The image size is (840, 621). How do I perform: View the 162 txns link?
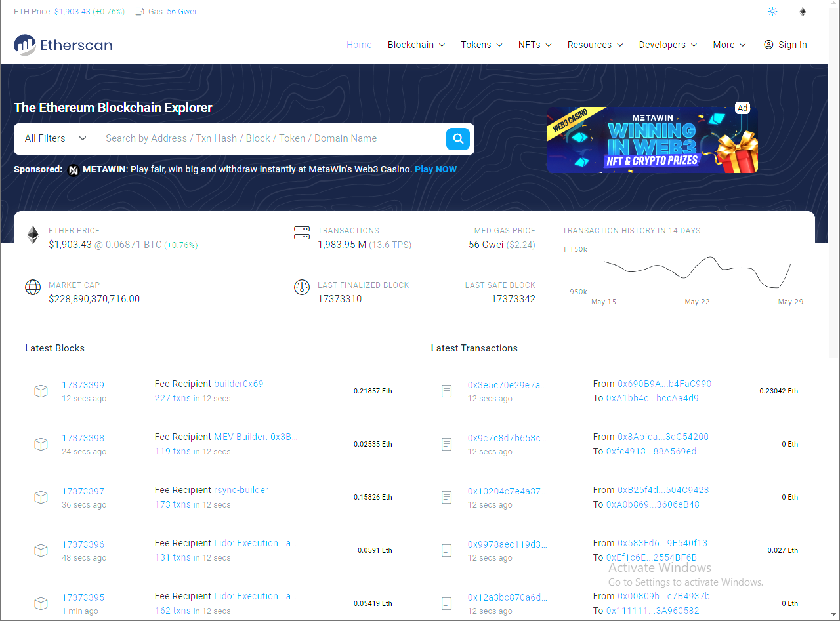tap(173, 611)
